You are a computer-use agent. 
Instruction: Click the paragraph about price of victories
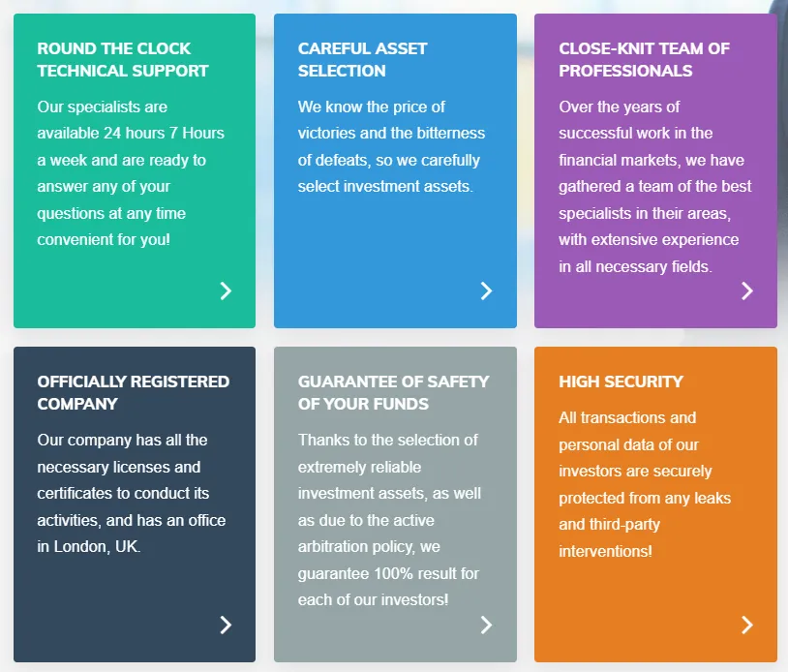pos(391,146)
